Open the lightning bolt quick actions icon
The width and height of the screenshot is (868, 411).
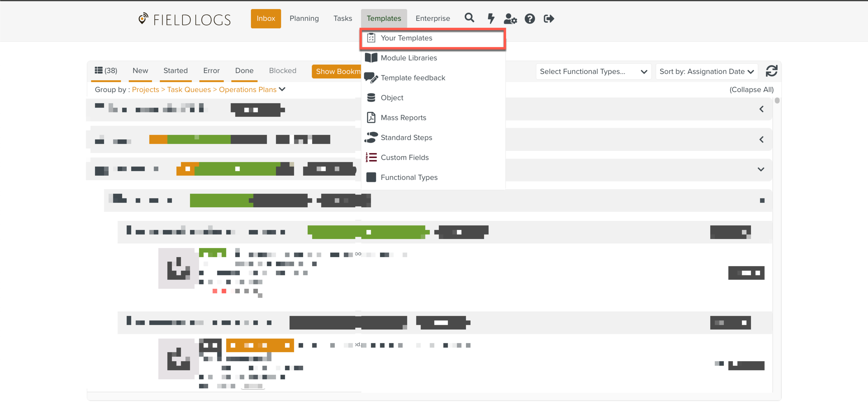(x=491, y=18)
